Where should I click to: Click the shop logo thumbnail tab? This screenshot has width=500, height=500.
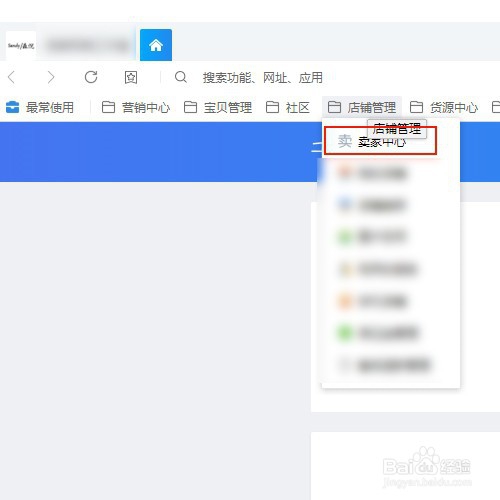(x=21, y=46)
